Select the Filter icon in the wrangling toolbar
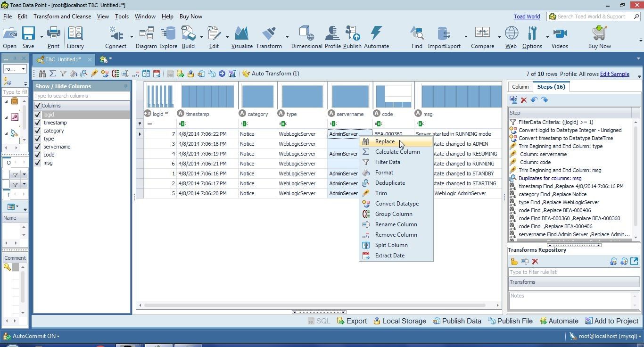 click(64, 74)
